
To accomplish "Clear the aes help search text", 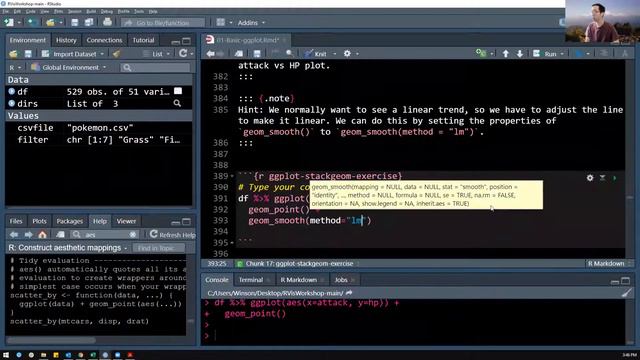I will point(133,235).
